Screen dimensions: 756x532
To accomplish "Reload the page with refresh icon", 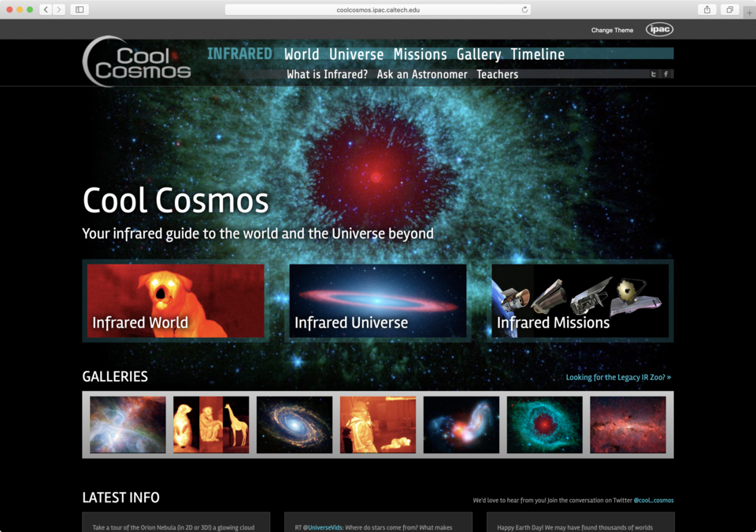I will [524, 9].
